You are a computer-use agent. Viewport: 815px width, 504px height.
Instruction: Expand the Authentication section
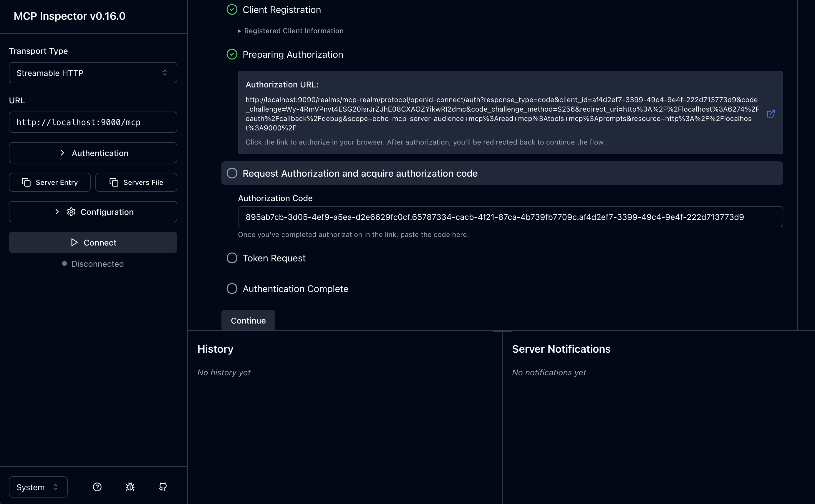click(x=93, y=153)
